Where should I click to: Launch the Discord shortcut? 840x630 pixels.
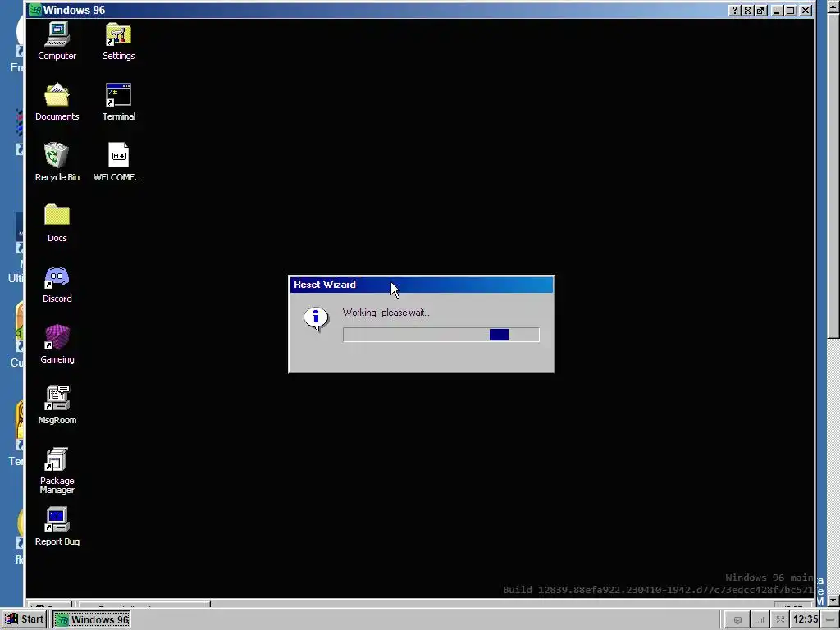tap(57, 284)
